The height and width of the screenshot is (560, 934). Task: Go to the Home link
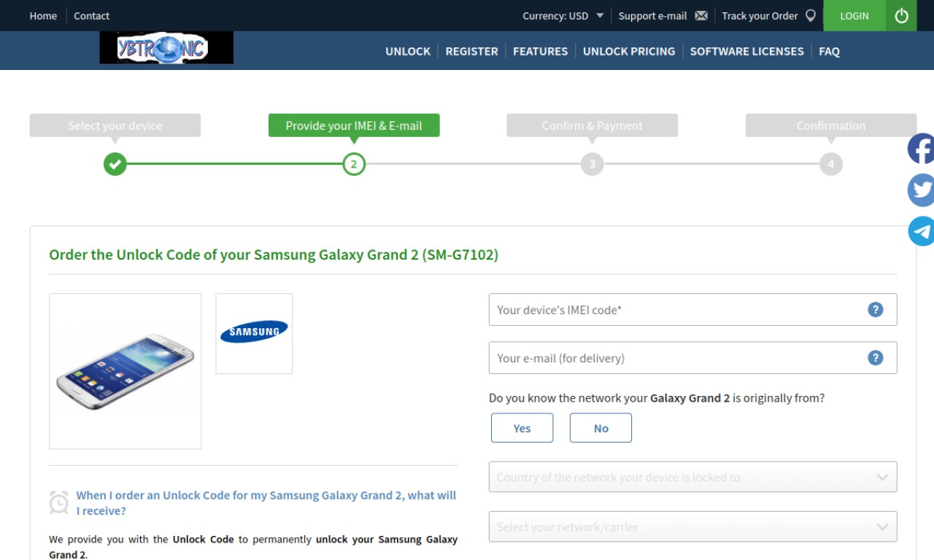[x=43, y=16]
